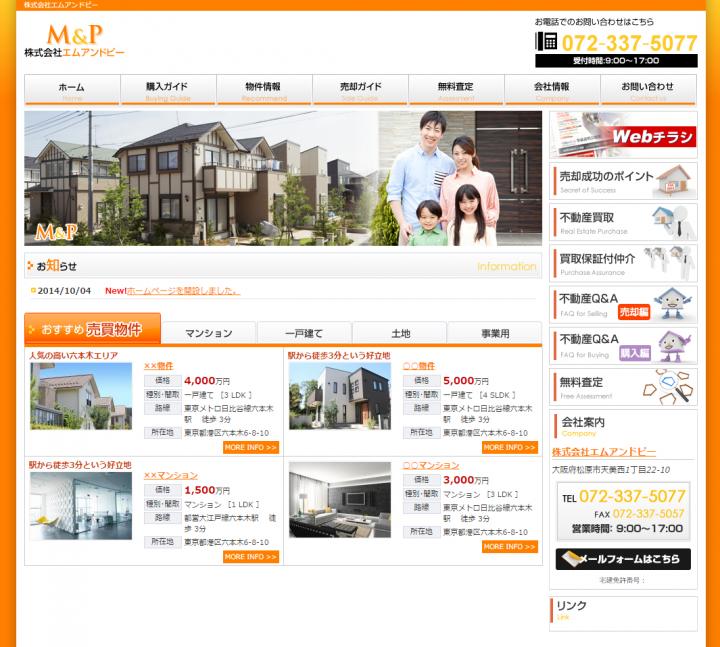
Task: Click the 1,500万円 mansion interior thumbnail
Action: 80,506
